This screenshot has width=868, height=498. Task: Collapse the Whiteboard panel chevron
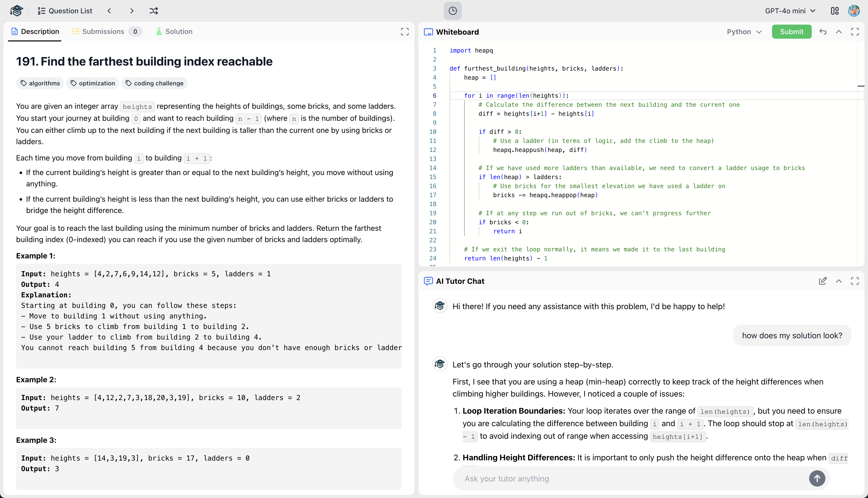839,32
